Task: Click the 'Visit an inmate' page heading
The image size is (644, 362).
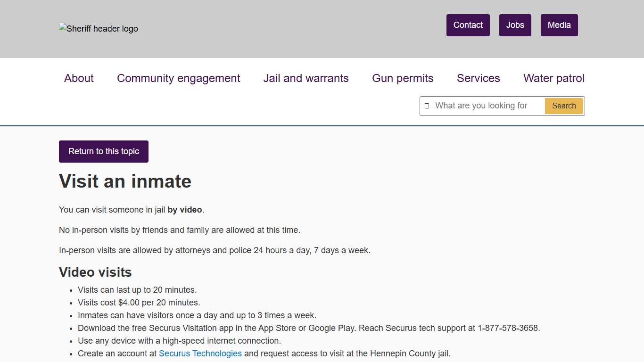Action: [x=125, y=181]
